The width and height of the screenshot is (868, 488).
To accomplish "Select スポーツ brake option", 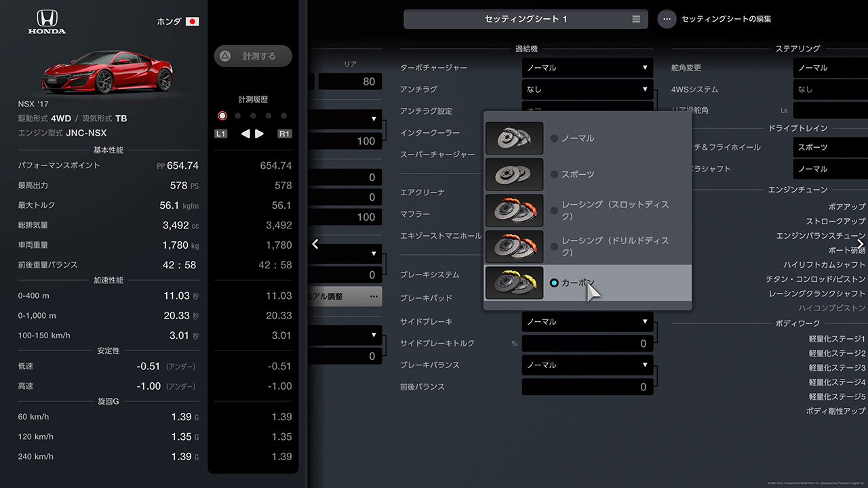I will [588, 174].
